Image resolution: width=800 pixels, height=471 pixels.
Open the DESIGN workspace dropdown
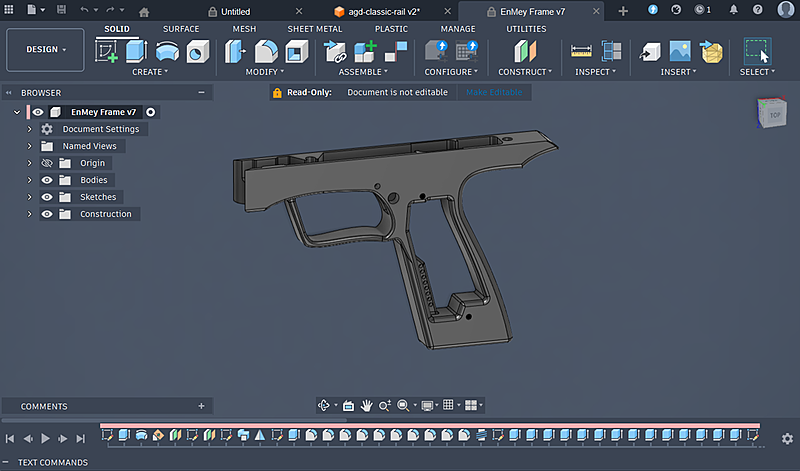pos(45,49)
